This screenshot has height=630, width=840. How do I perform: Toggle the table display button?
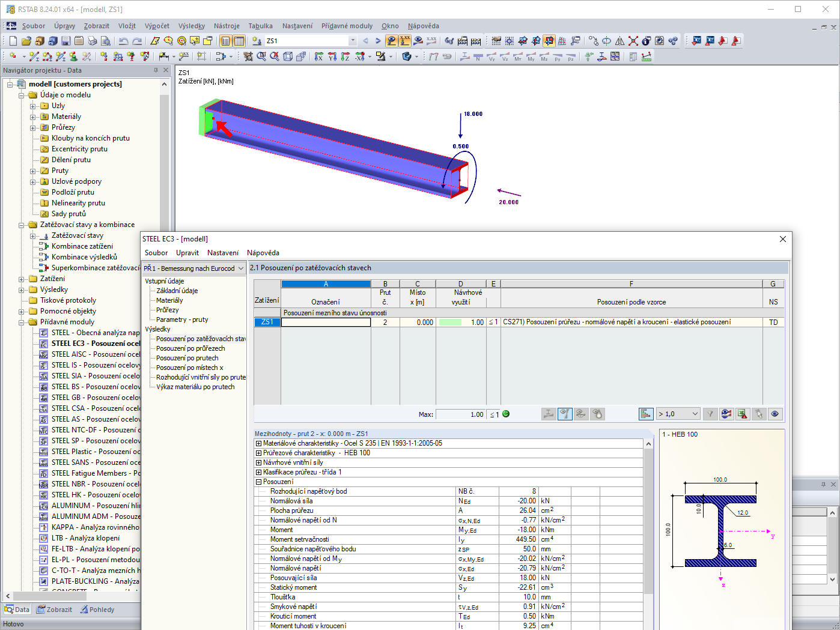tap(239, 41)
